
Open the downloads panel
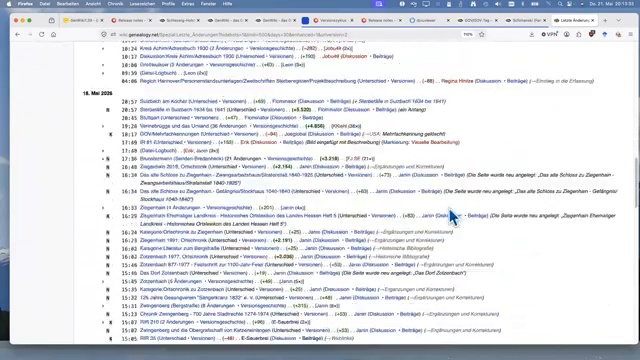(x=531, y=35)
